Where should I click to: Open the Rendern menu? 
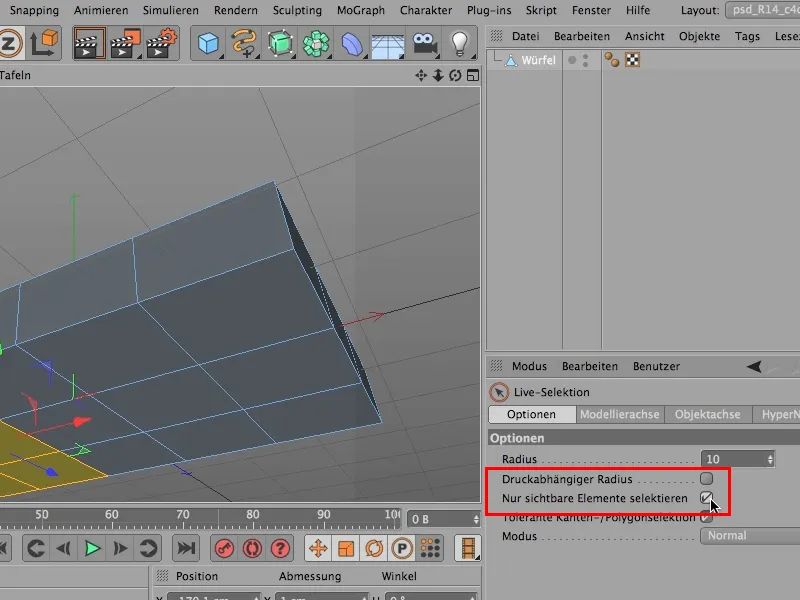[236, 10]
